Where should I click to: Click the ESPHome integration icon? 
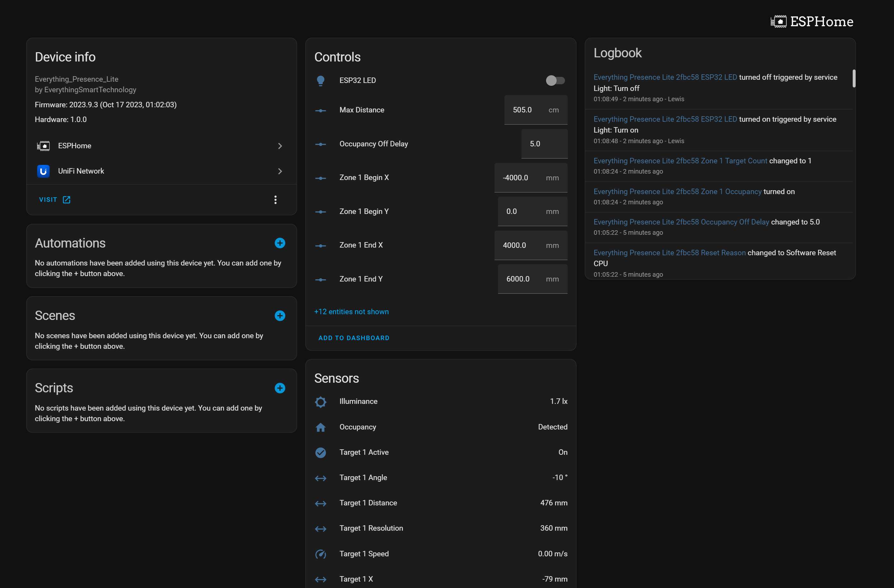[x=43, y=145]
